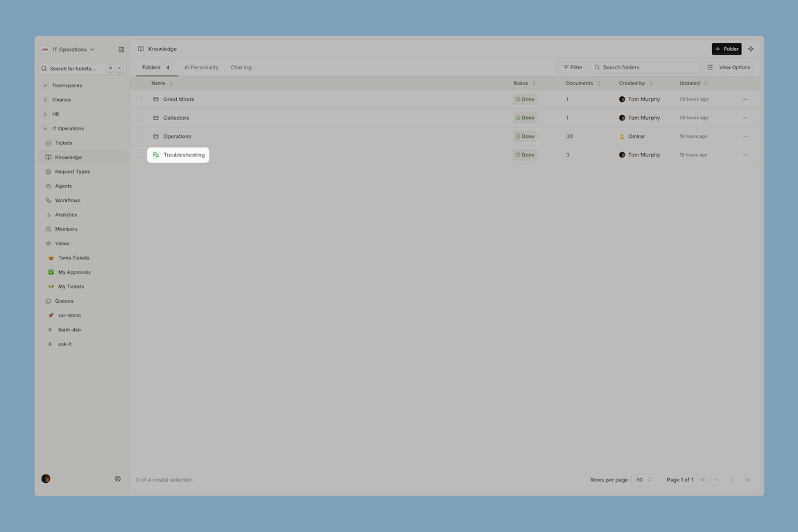
Task: Expand the Finance teamspace
Action: pyautogui.click(x=61, y=100)
